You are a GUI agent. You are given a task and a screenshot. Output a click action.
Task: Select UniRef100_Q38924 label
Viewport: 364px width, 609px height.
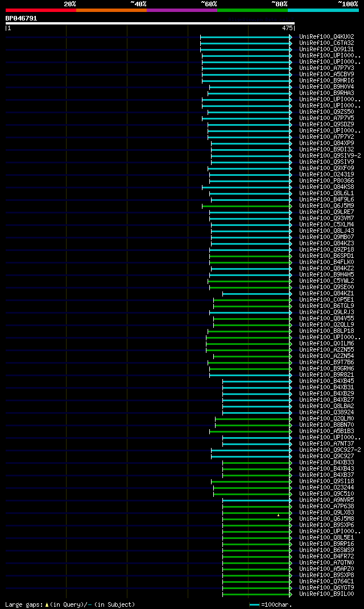[x=326, y=413]
